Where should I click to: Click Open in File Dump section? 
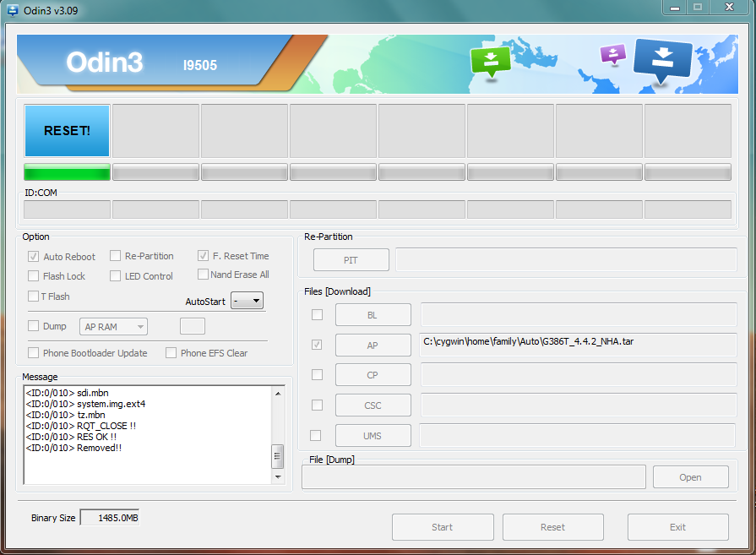(690, 477)
